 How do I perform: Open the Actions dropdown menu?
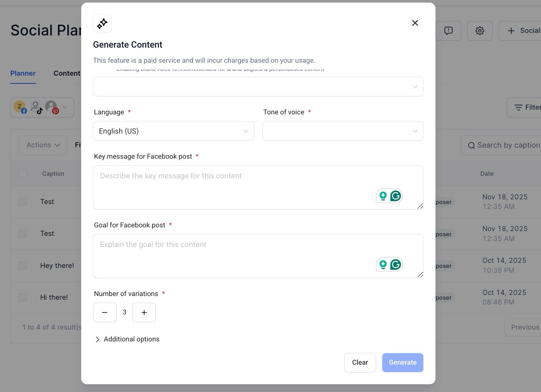point(43,145)
